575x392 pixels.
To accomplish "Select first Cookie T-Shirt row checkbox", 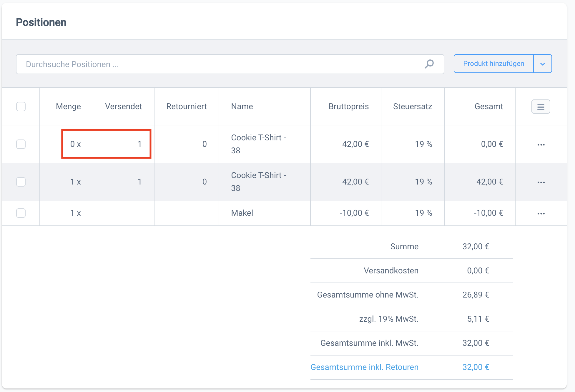I will (21, 144).
